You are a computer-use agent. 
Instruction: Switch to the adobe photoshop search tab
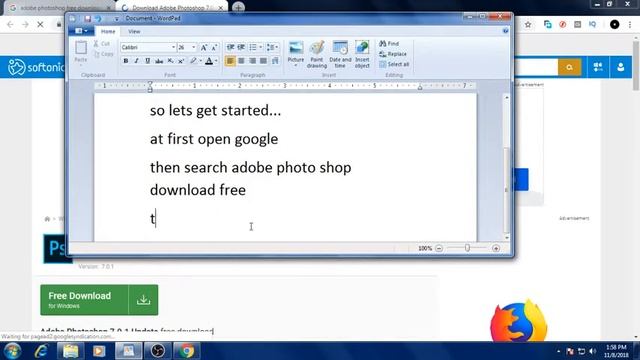click(60, 8)
